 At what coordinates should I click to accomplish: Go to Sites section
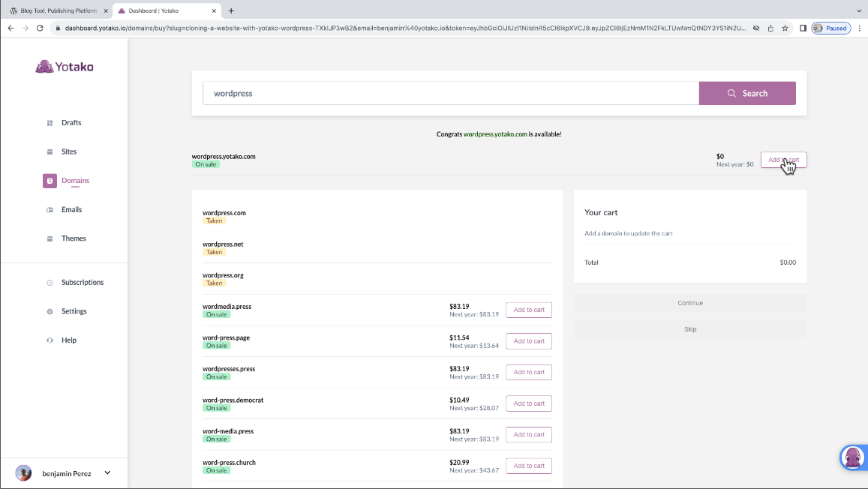69,151
